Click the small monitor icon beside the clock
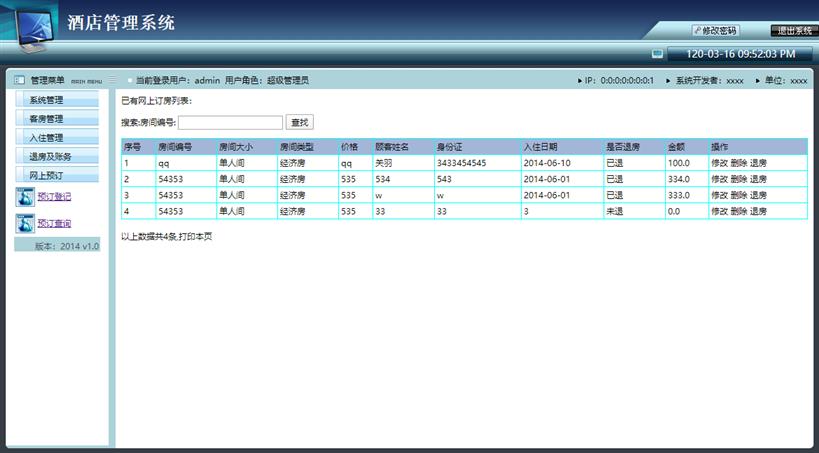The image size is (819, 453). tap(657, 54)
